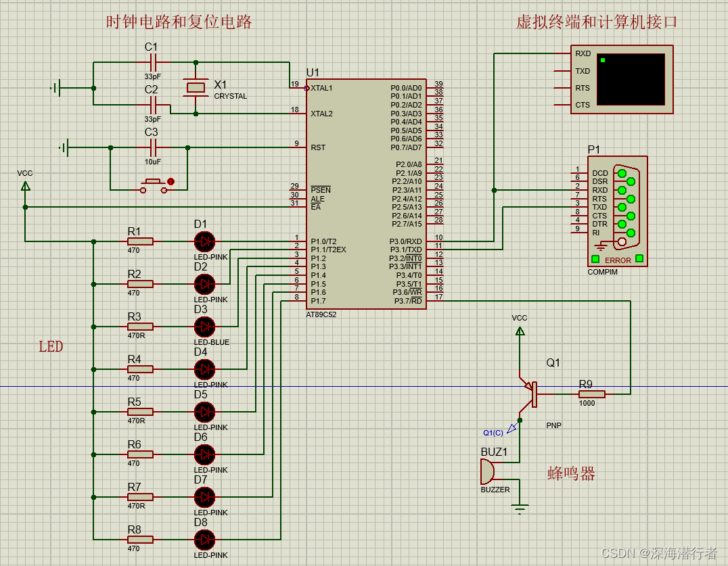Select the blue LED D3
728x566 pixels.
[x=204, y=327]
